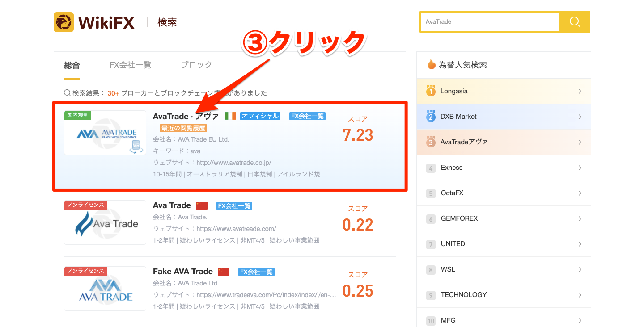Click the rank 5 badge beside OctaFX

pos(431,193)
